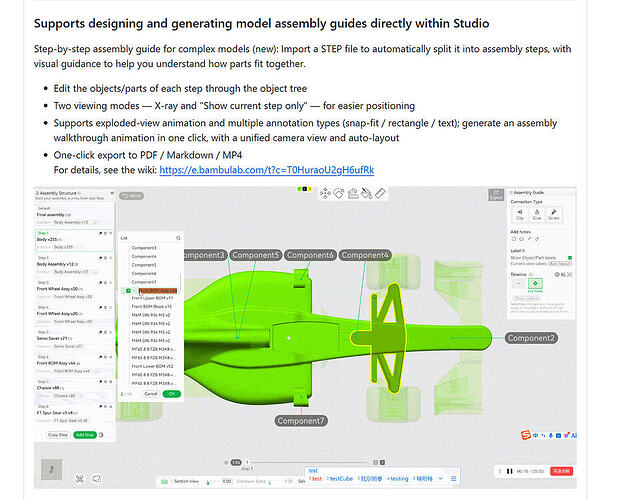Click the Copy Step button
Screen dimensions: 634x500
pyautogui.click(x=58, y=435)
